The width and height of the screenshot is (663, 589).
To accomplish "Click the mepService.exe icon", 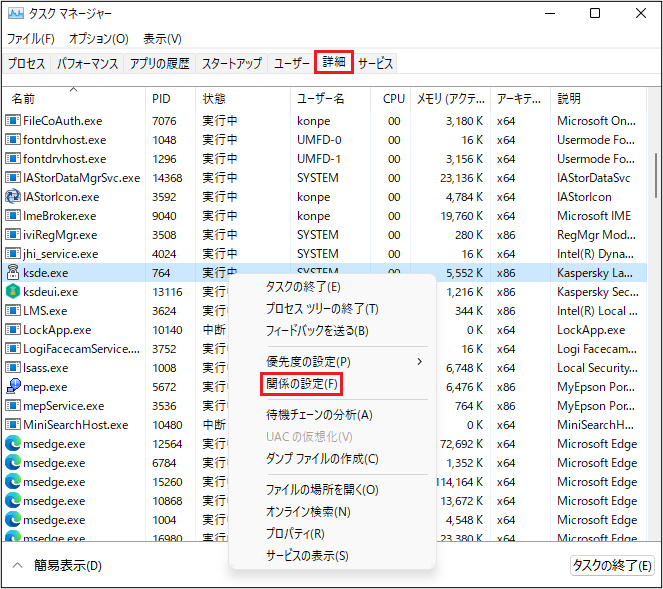I will click(x=13, y=405).
